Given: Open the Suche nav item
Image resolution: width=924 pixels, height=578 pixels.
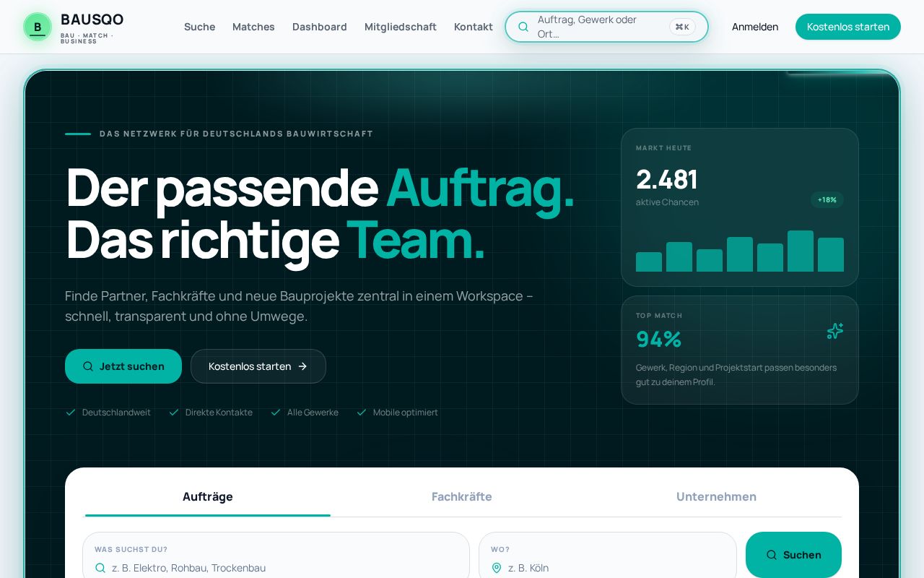Looking at the screenshot, I should [199, 27].
